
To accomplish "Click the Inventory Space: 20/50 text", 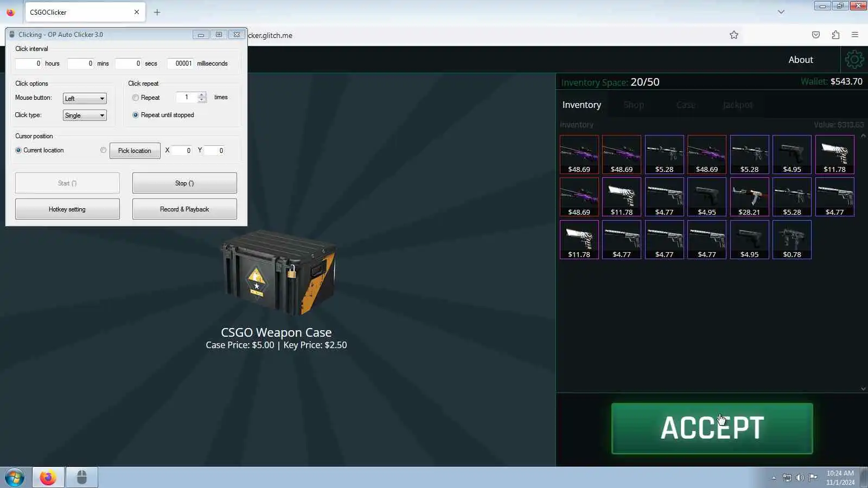I will pos(610,82).
